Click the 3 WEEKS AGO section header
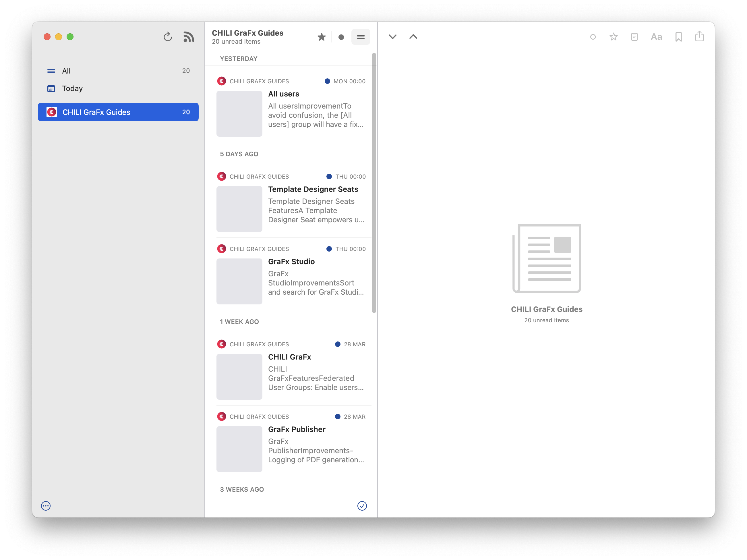The height and width of the screenshot is (560, 747). coord(242,489)
